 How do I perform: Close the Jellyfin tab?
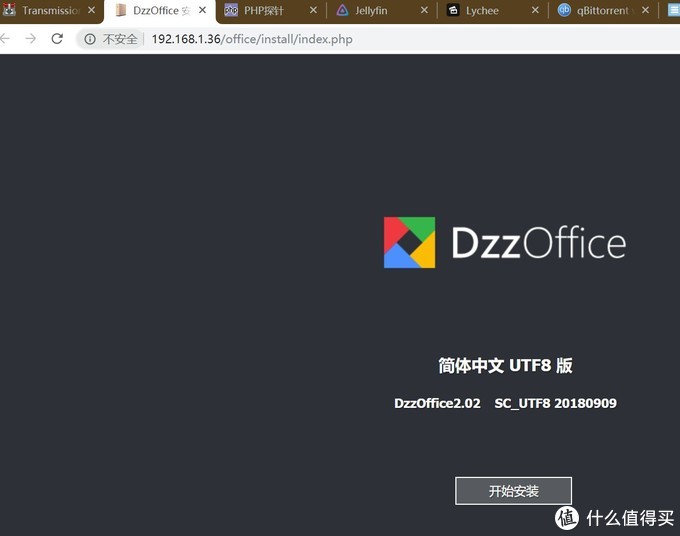[x=425, y=10]
